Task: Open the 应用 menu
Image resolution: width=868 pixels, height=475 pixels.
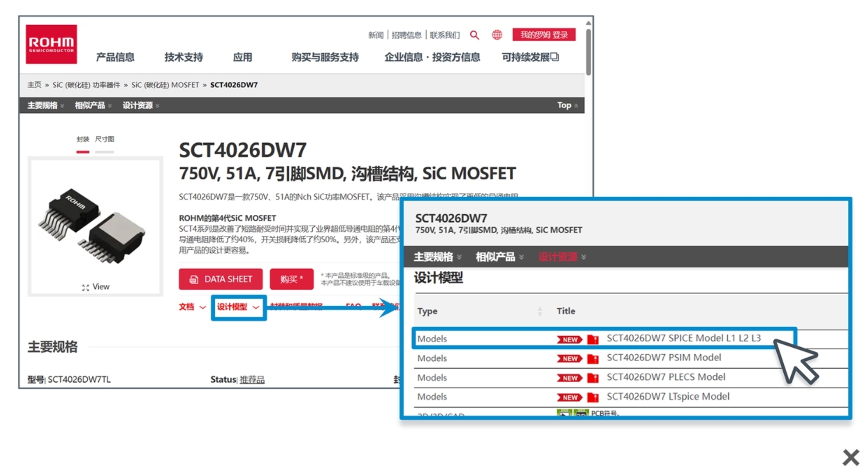Action: [x=242, y=57]
